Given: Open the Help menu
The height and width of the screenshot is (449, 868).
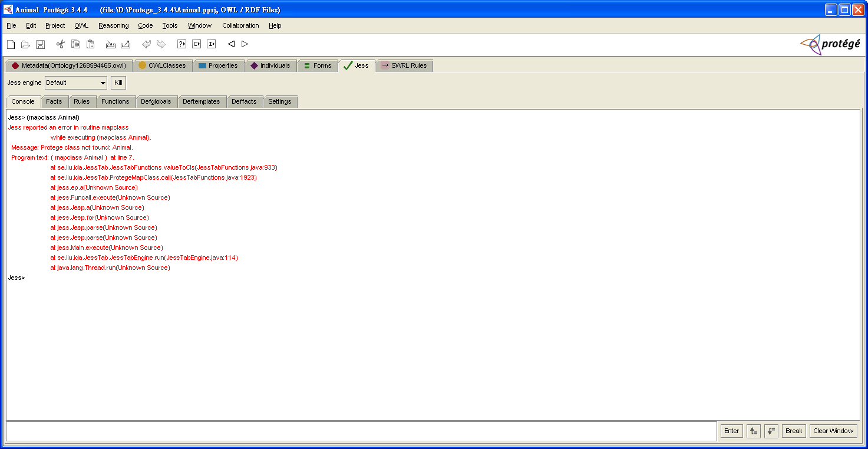Looking at the screenshot, I should [275, 25].
